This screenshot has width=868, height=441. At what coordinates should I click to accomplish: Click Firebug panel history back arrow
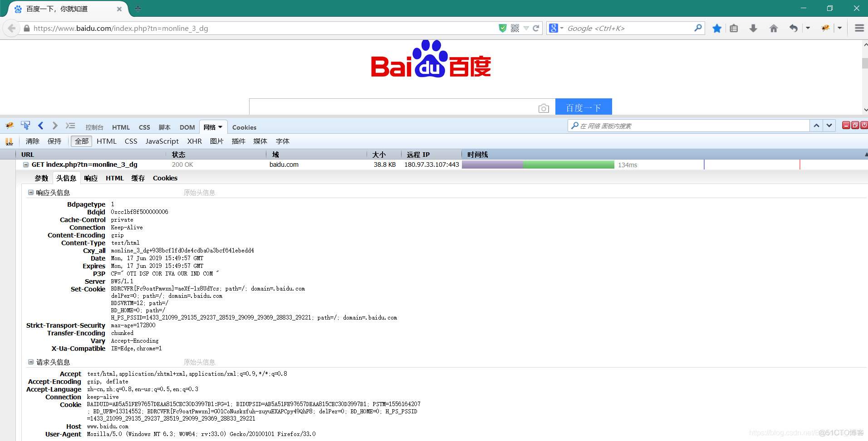coord(41,126)
